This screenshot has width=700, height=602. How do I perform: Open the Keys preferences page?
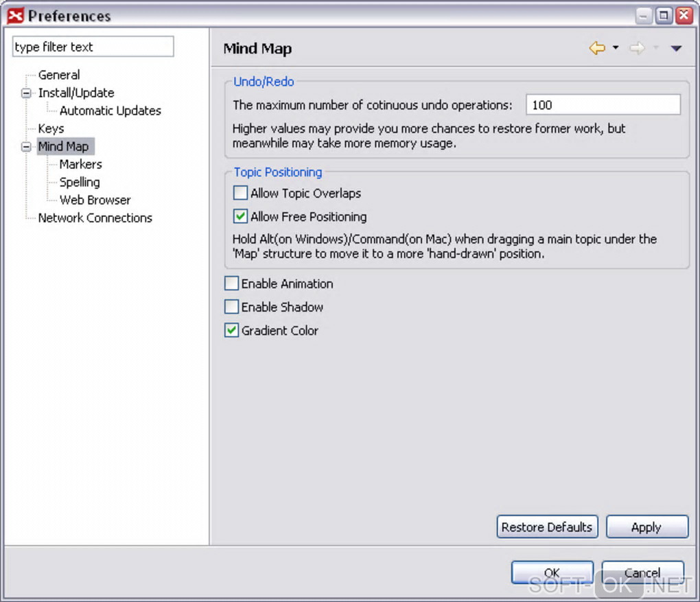tap(51, 129)
